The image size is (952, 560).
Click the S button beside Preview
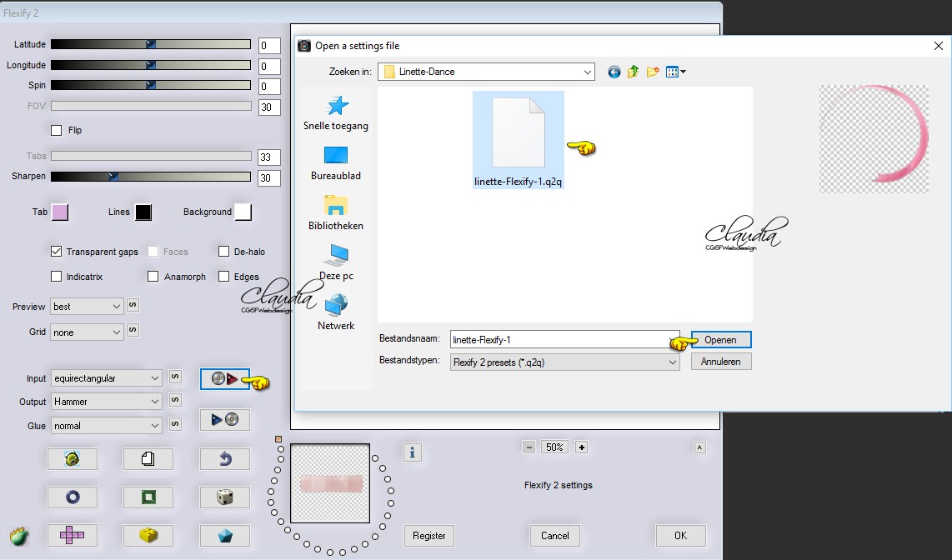click(x=133, y=304)
